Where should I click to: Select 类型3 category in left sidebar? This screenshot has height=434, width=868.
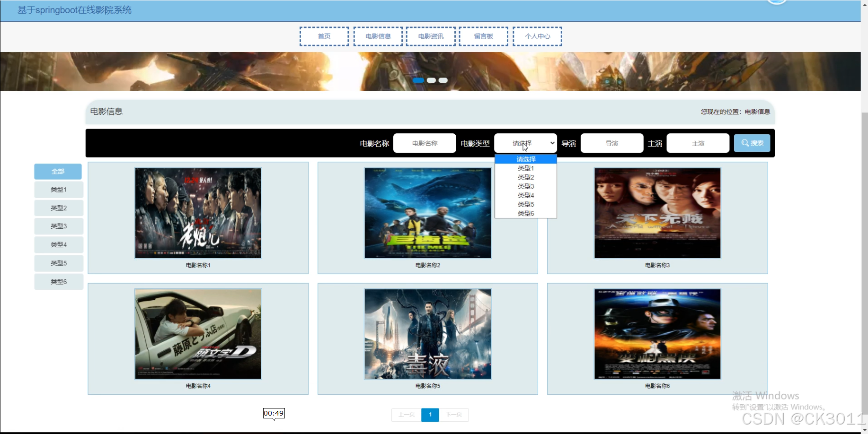pyautogui.click(x=59, y=226)
